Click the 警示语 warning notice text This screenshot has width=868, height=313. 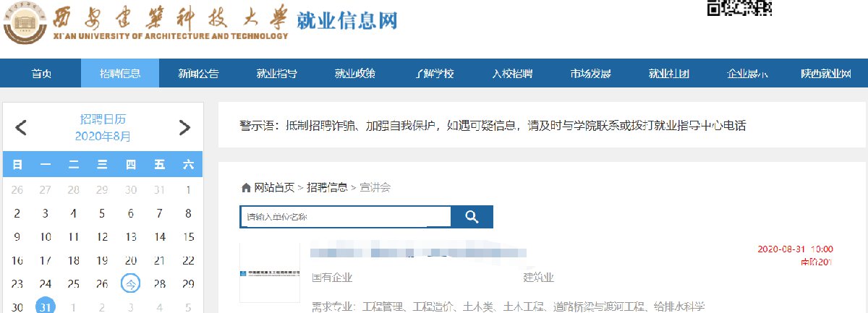tap(493, 126)
